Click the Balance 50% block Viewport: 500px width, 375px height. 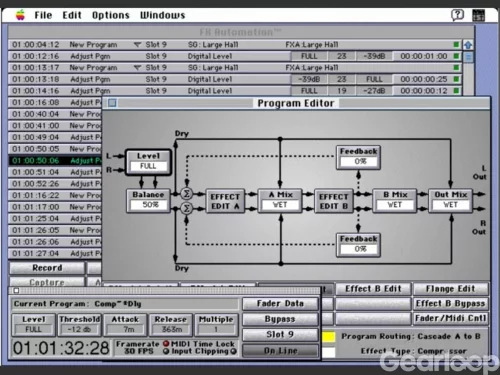point(148,201)
